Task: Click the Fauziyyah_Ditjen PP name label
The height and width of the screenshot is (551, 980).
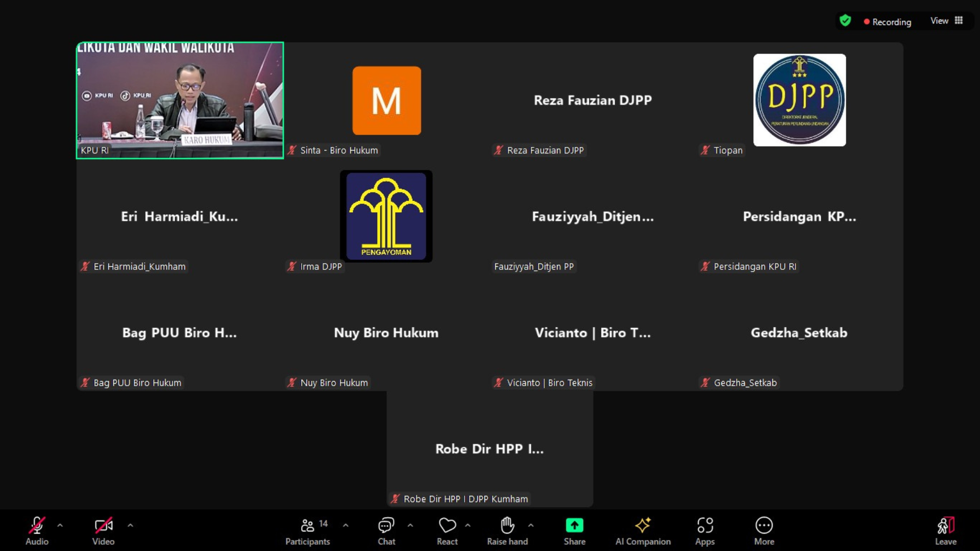Action: point(534,266)
